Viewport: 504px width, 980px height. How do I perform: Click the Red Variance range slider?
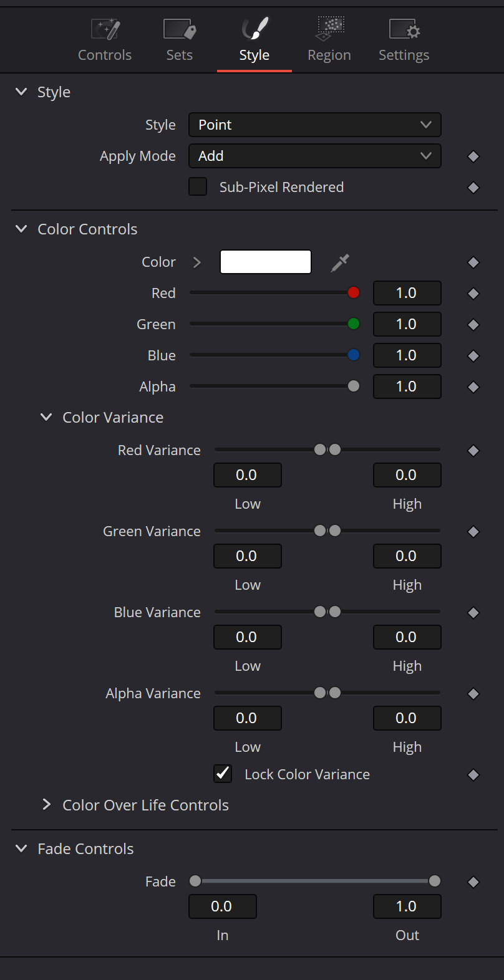coord(327,449)
